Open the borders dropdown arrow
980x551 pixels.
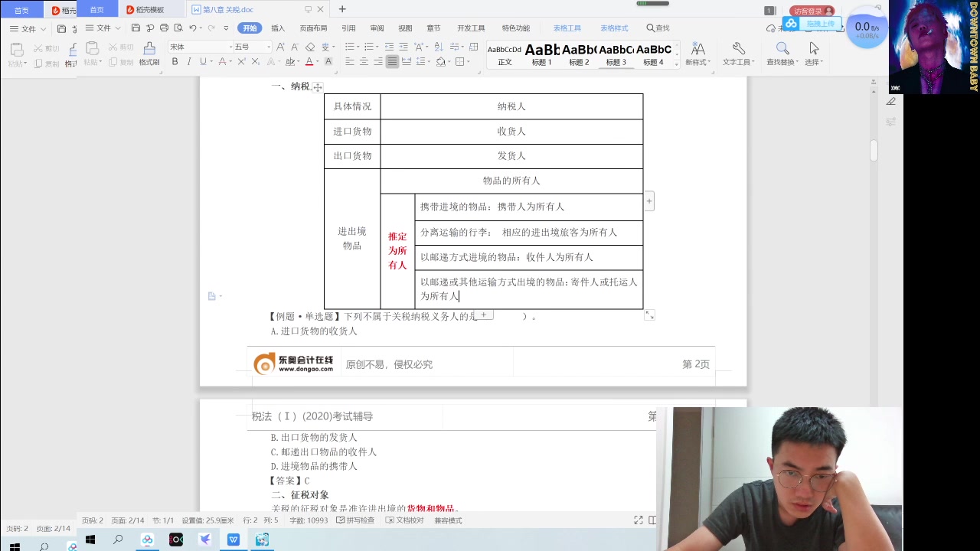[469, 61]
